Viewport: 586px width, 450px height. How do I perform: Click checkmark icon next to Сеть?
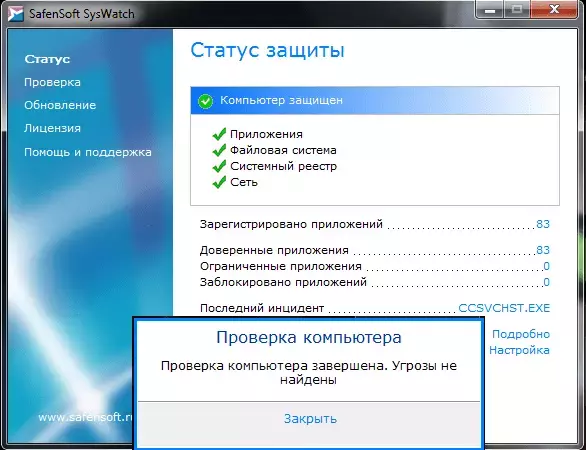click(219, 182)
